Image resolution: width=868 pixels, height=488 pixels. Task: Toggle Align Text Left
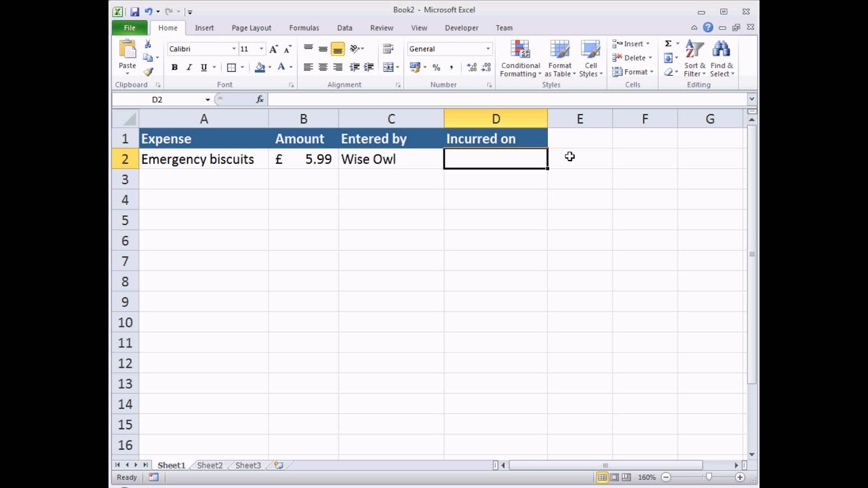(x=308, y=67)
